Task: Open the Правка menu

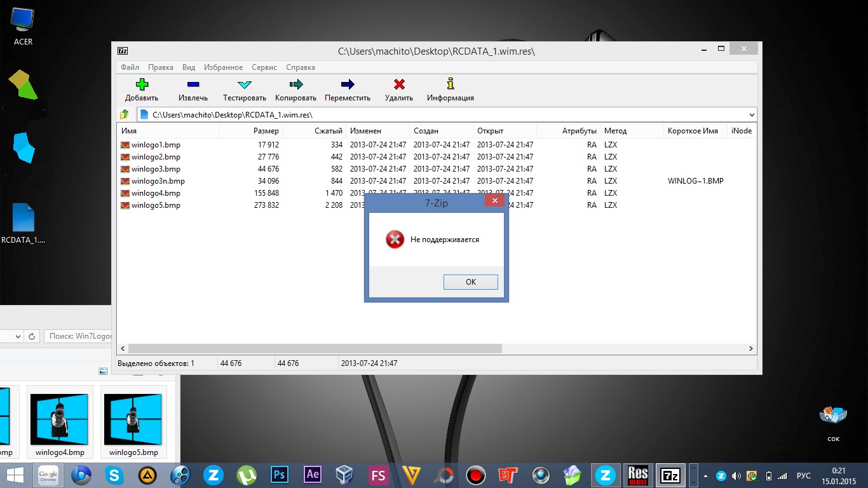Action: click(x=161, y=67)
